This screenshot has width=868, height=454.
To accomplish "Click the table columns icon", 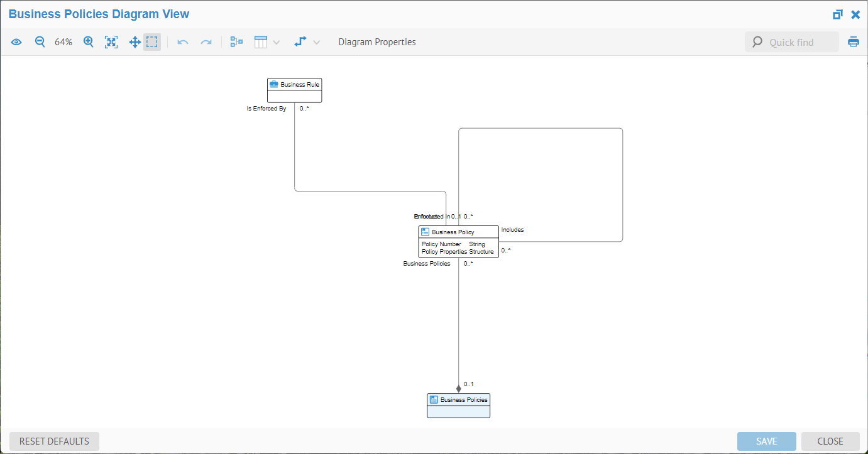I will pos(261,42).
